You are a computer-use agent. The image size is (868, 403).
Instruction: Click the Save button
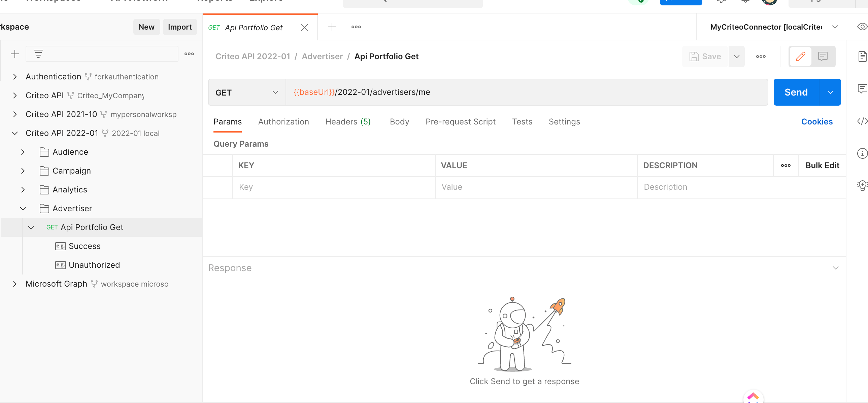click(705, 56)
